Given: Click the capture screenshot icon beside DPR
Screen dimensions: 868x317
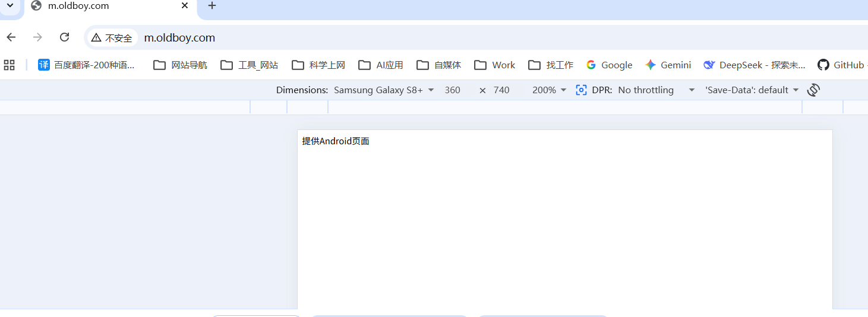Looking at the screenshot, I should tap(581, 90).
